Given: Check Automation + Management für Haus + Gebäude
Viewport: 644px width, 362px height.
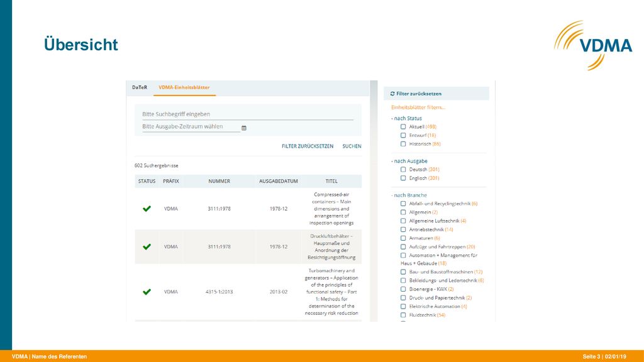Looking at the screenshot, I should tap(403, 255).
